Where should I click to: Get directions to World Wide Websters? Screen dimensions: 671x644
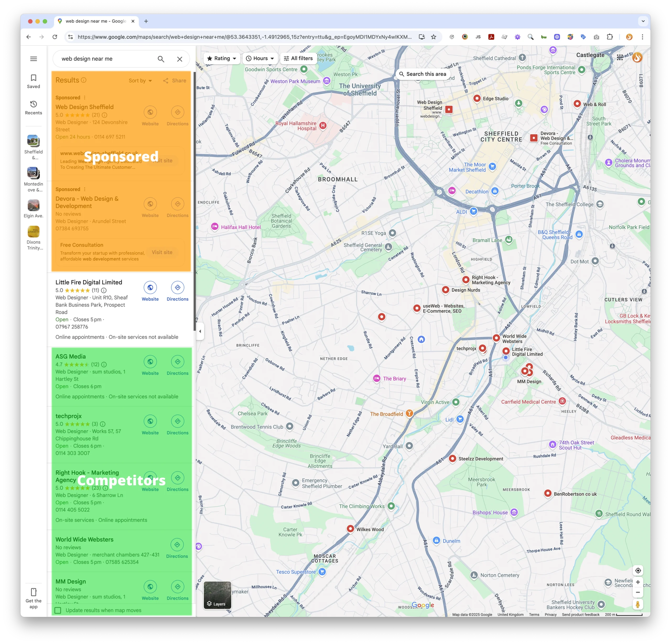[x=177, y=545]
